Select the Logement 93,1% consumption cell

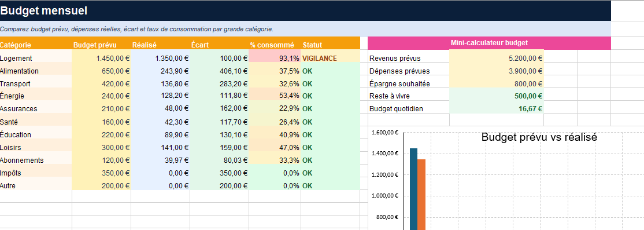[275, 59]
